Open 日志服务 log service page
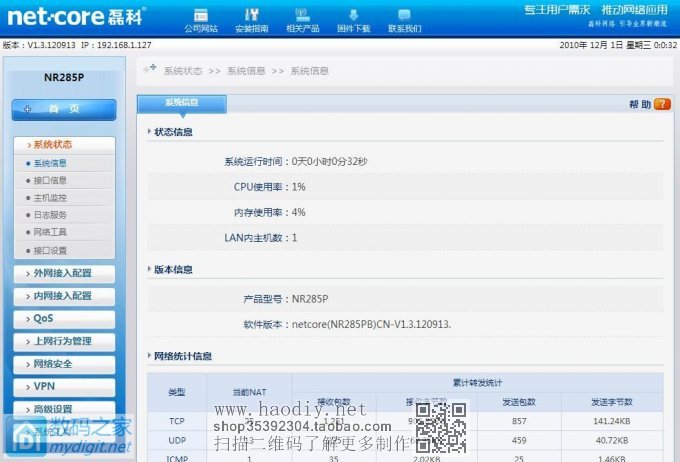 tap(50, 215)
